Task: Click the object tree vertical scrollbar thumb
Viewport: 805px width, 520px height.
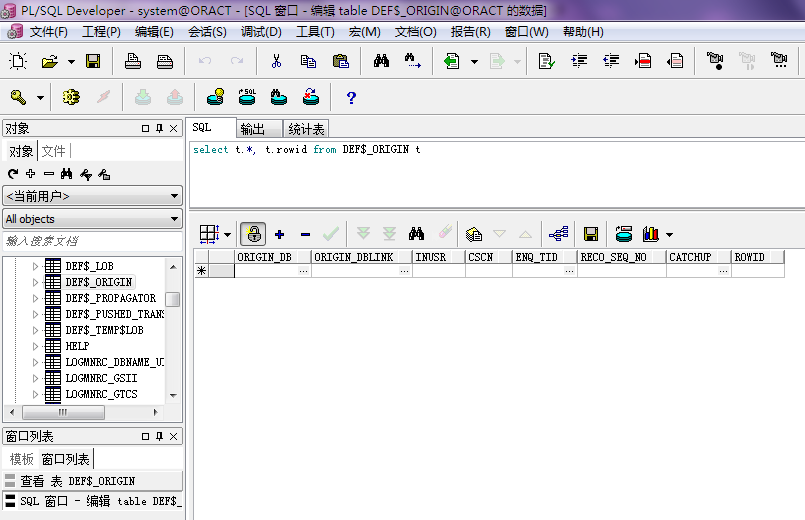Action: (x=173, y=299)
